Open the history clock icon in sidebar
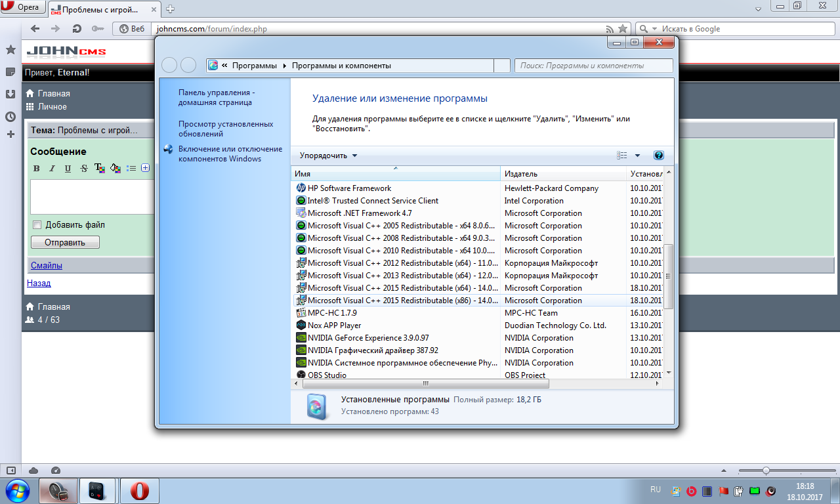The height and width of the screenshot is (504, 840). tap(10, 117)
